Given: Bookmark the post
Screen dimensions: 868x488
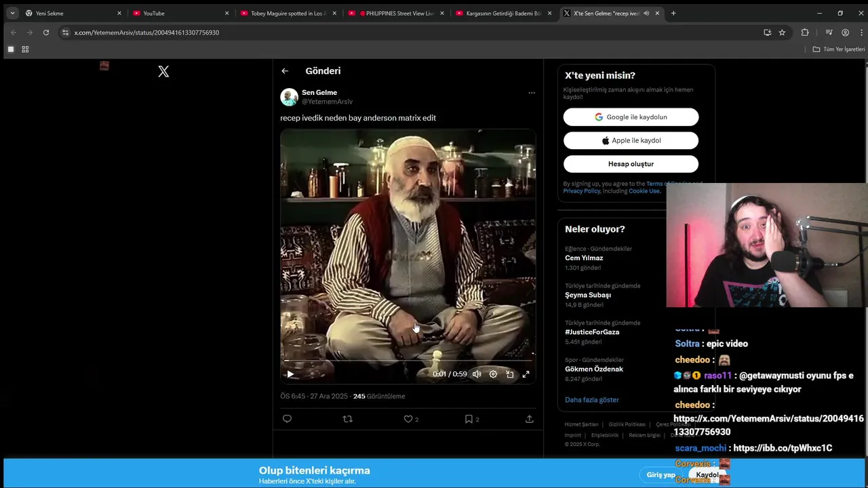Looking at the screenshot, I should (x=469, y=419).
